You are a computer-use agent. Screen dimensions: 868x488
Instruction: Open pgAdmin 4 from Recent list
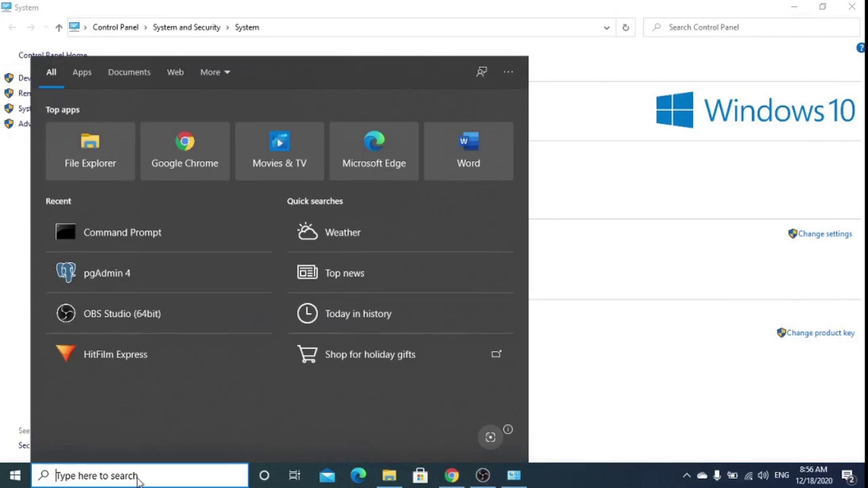click(x=159, y=273)
